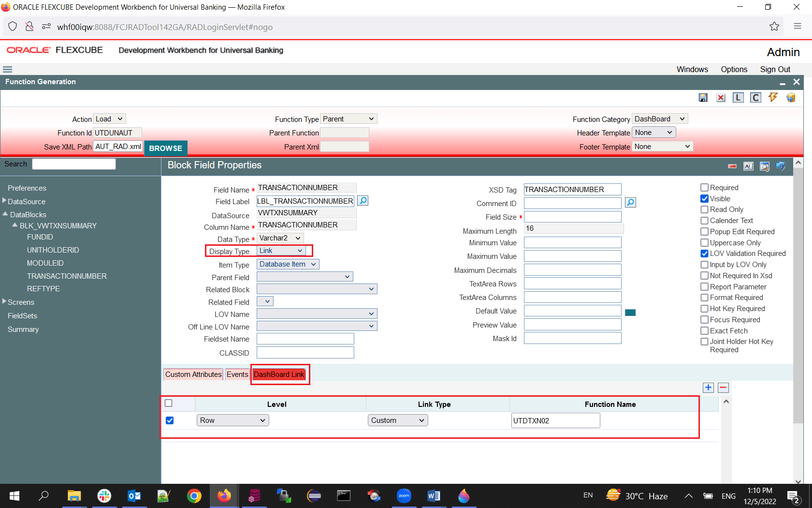Select the DashBoard Link tab

(279, 374)
